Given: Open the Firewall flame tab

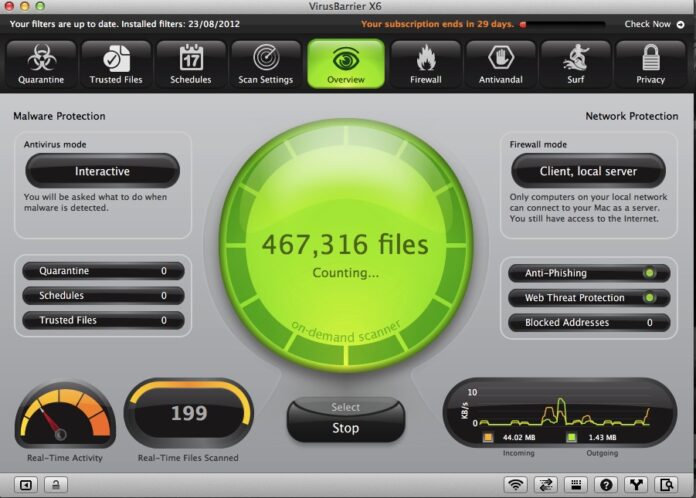Looking at the screenshot, I should (x=425, y=64).
